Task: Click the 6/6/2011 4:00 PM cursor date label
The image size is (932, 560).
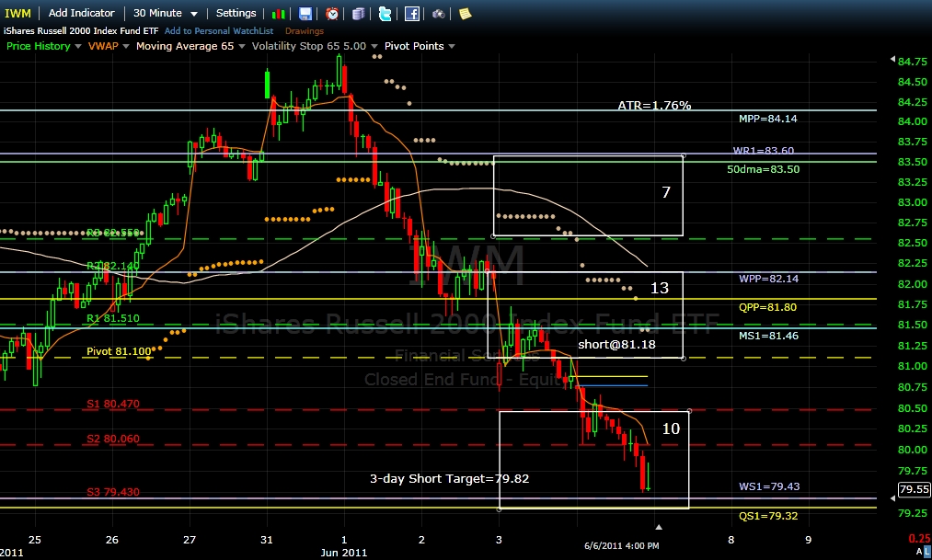Action: 621,546
